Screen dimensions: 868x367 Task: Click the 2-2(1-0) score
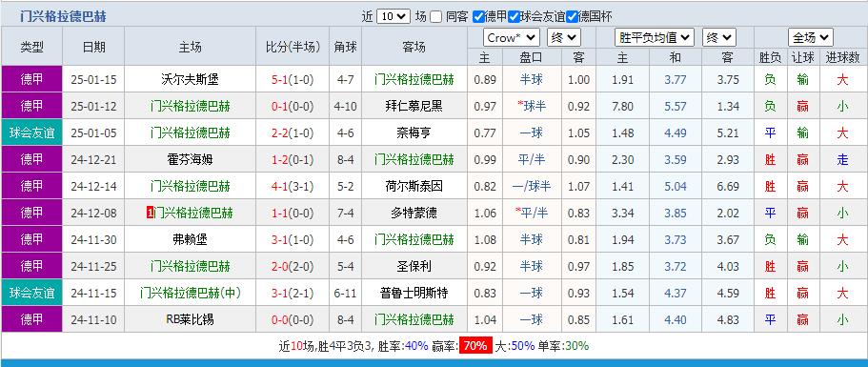coord(293,133)
